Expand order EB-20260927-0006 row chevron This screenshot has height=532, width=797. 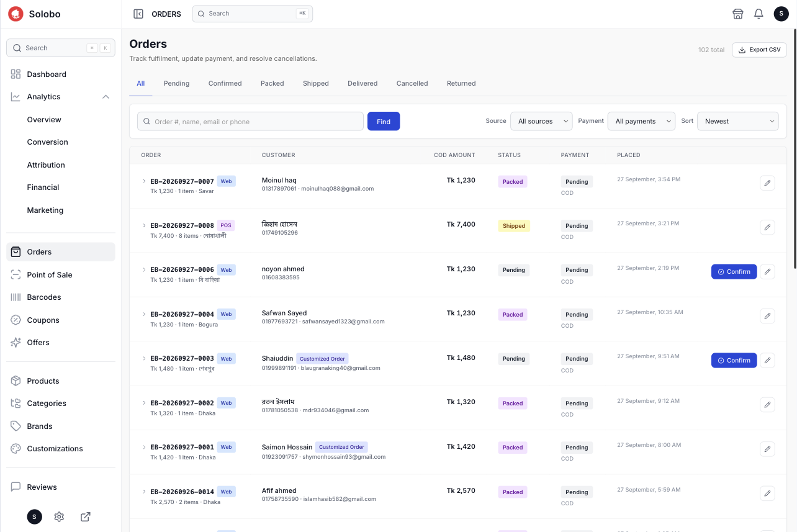coord(144,269)
